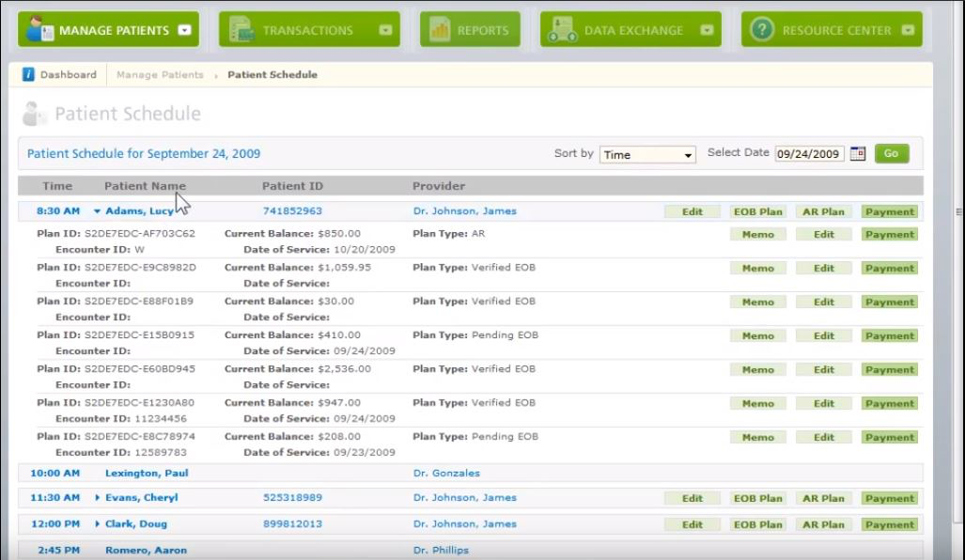Click the Go button
Image resolution: width=965 pixels, height=560 pixels.
889,153
